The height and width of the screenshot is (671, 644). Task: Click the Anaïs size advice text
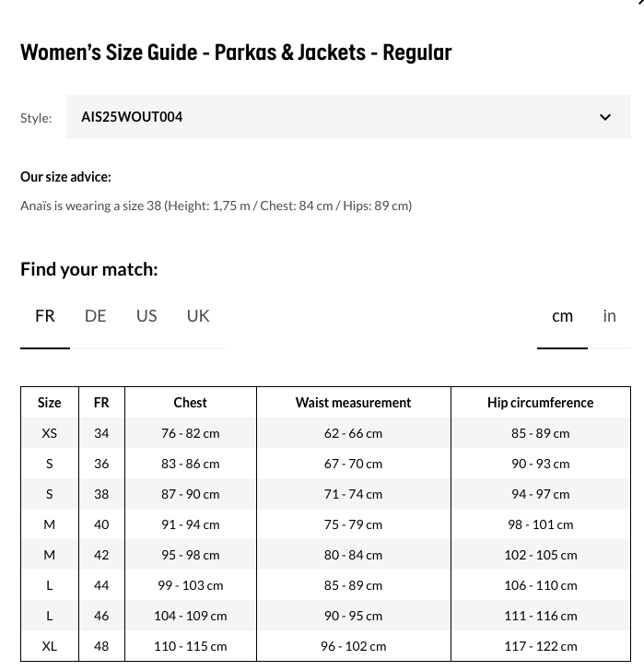coord(216,206)
